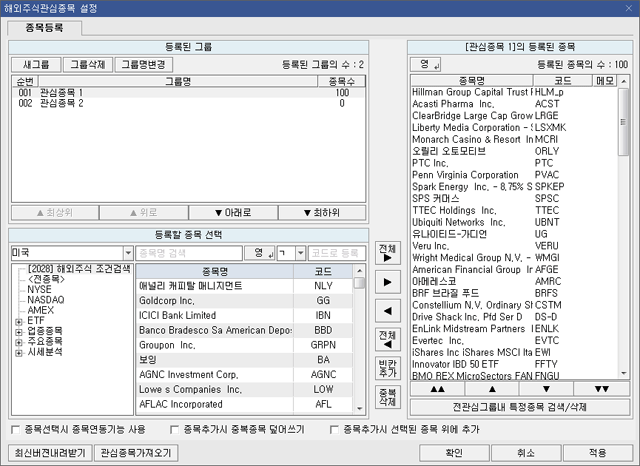Move selected stock down one with single down arrow
This screenshot has width=640, height=466.
tap(546, 389)
